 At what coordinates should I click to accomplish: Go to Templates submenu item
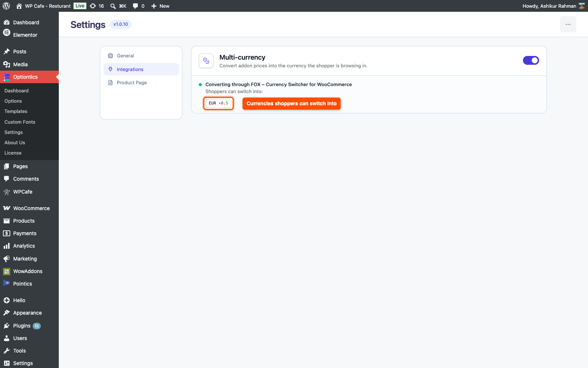[x=16, y=112]
